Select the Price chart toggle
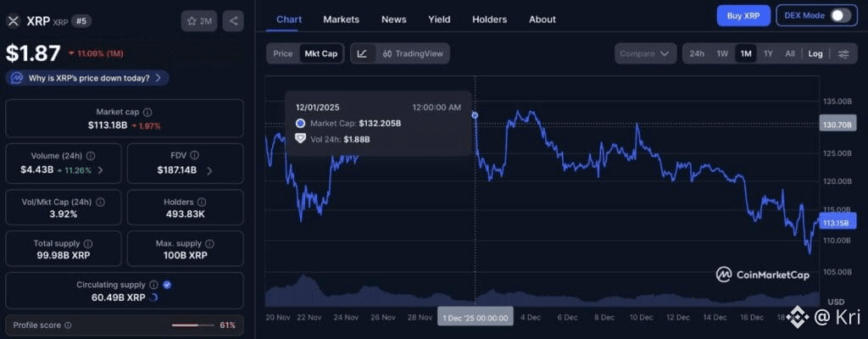 pos(283,53)
